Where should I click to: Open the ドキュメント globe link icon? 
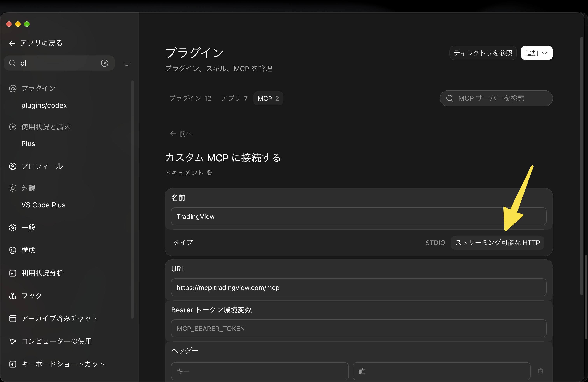click(209, 173)
